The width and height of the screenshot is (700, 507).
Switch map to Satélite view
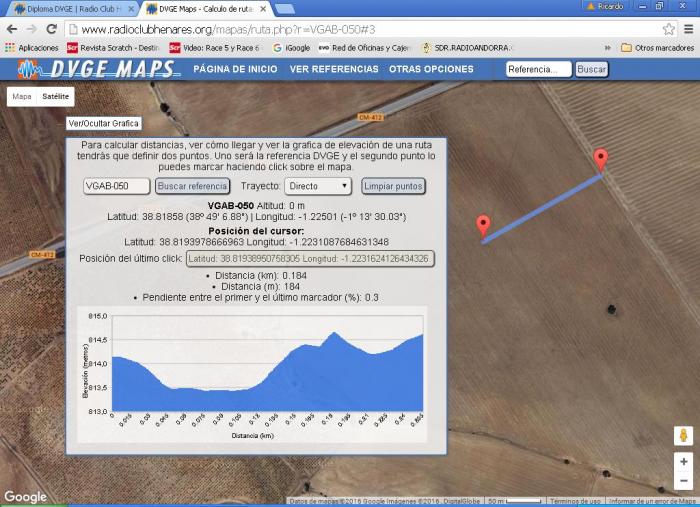(55, 96)
